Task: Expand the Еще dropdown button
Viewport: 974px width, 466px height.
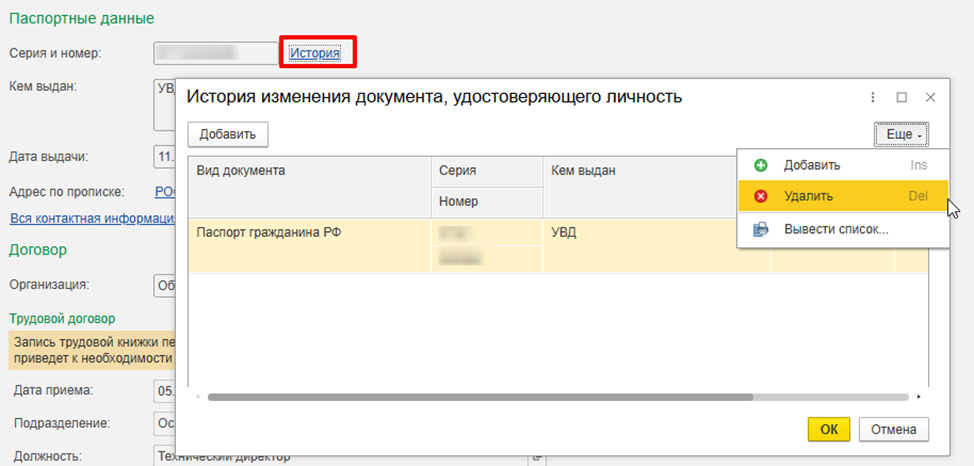Action: coord(901,134)
